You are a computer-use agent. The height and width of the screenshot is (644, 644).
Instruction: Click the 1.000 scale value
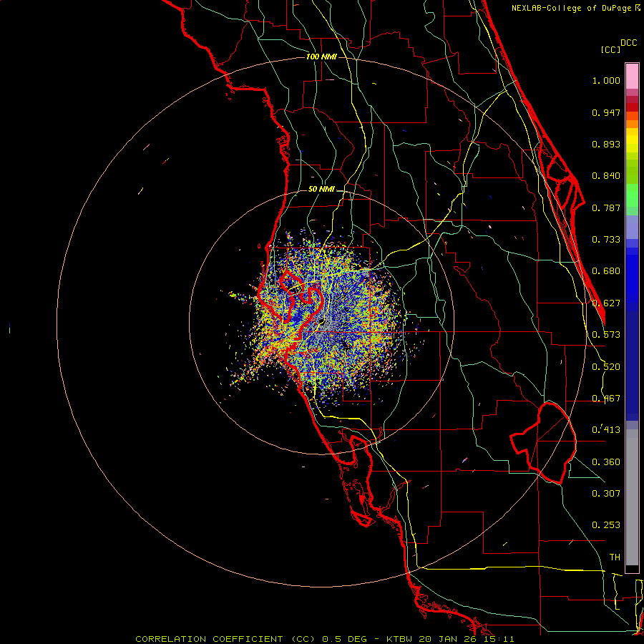point(606,80)
